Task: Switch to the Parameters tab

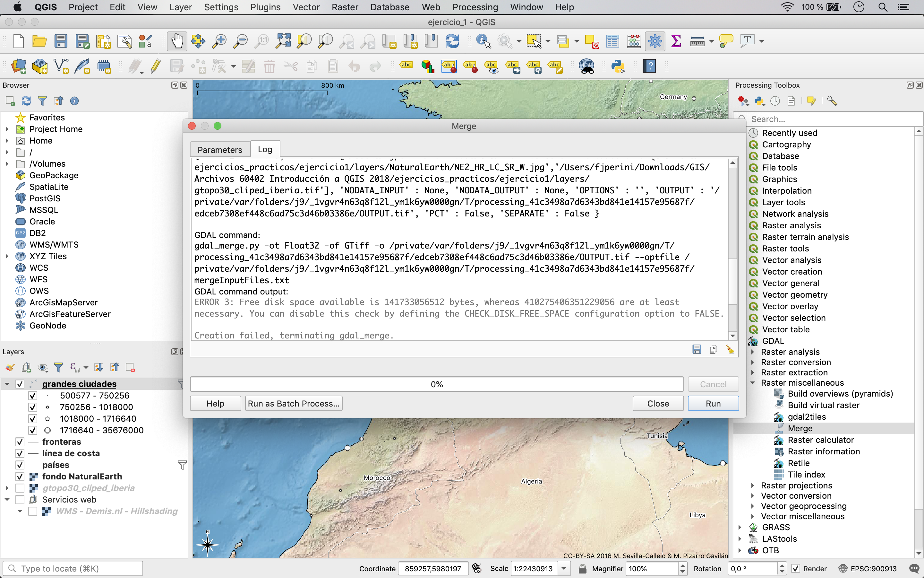Action: click(x=220, y=149)
